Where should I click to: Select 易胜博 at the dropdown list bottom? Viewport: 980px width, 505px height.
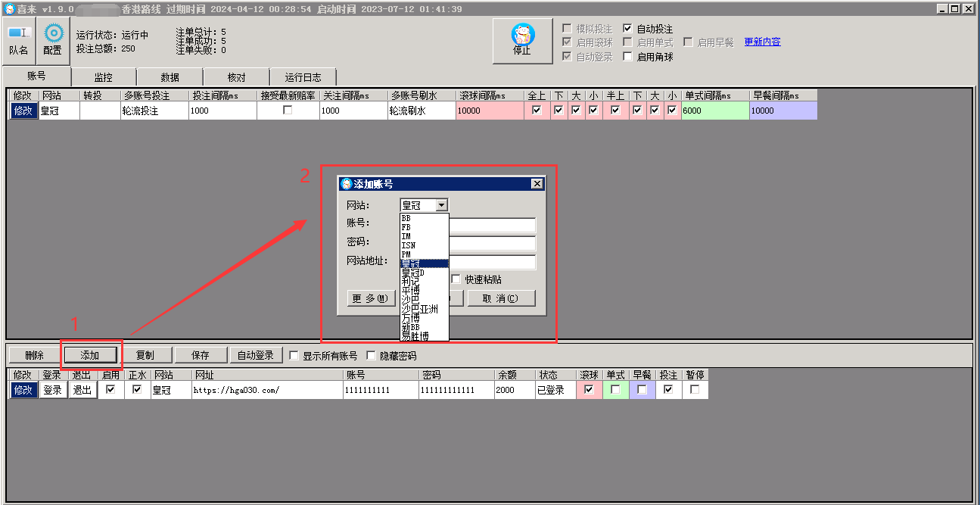425,336
